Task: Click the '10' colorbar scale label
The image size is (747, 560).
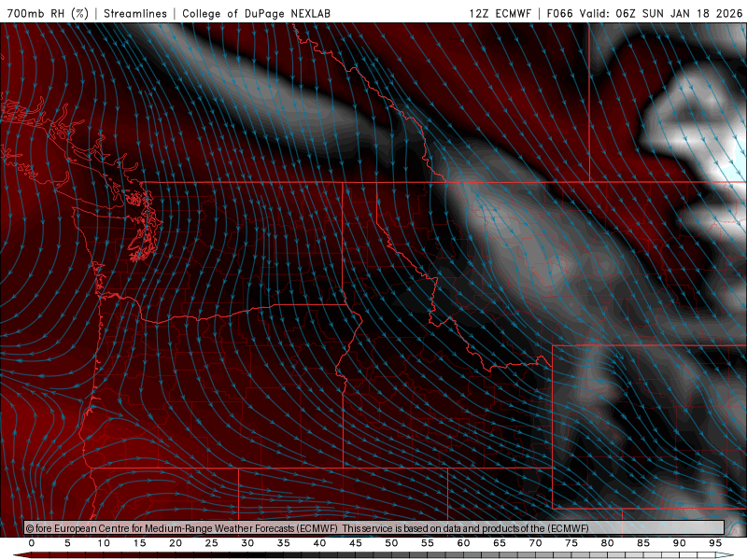Action: [x=104, y=543]
